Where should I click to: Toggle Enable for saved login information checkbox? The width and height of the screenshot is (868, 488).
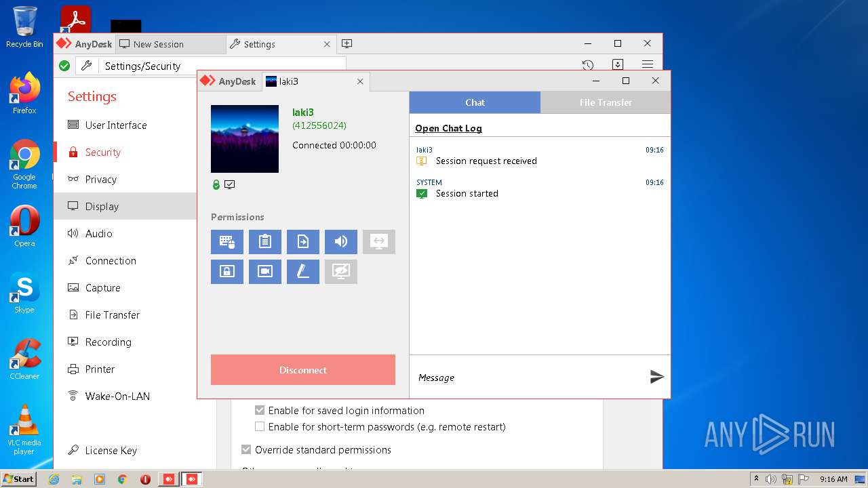260,410
